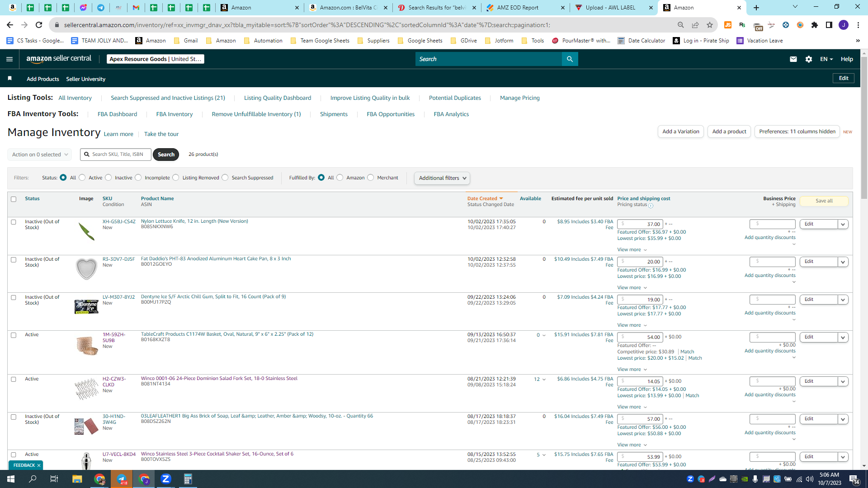The image size is (868, 488).
Task: Click the heart cake pan product thumbnail
Action: click(86, 269)
